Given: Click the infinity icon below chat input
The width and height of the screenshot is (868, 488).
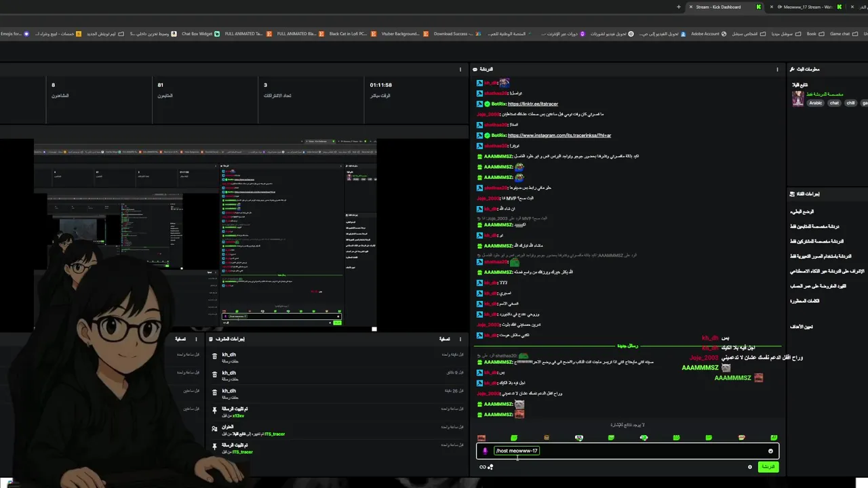Looking at the screenshot, I should 482,467.
